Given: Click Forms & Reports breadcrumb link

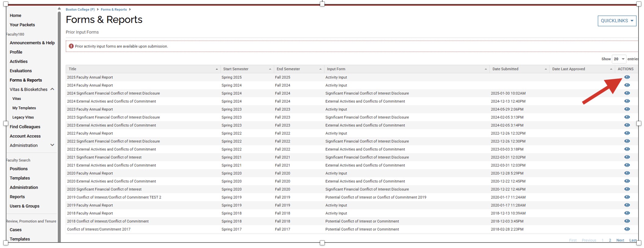Looking at the screenshot, I should pyautogui.click(x=114, y=9).
